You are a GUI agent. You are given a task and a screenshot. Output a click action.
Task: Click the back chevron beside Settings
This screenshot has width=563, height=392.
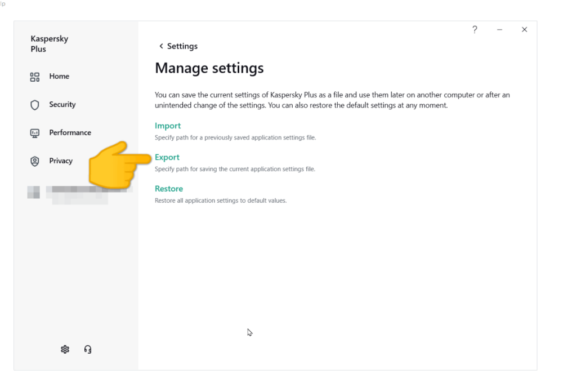(x=161, y=46)
